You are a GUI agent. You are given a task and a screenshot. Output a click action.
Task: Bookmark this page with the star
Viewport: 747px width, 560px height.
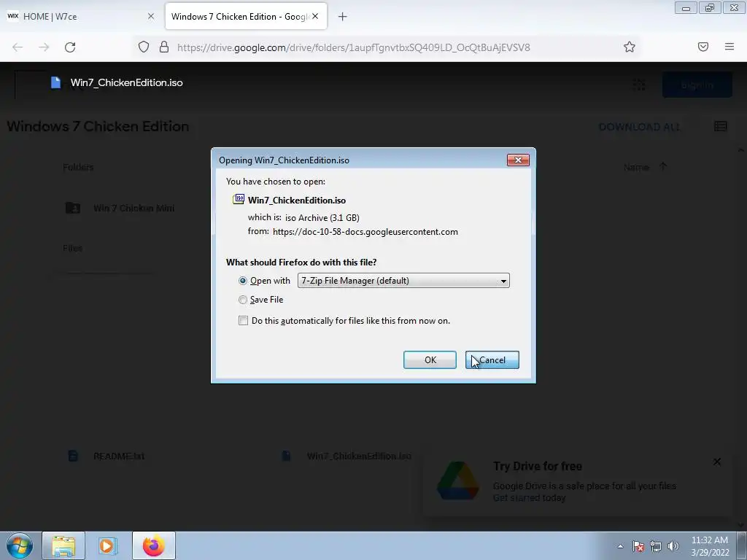[x=630, y=47]
